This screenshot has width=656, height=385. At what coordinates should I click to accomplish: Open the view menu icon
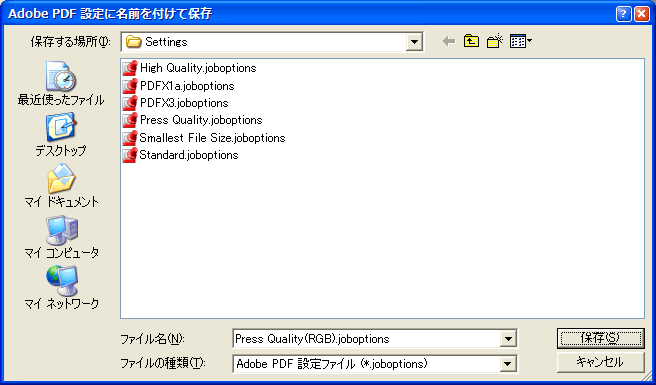(520, 41)
